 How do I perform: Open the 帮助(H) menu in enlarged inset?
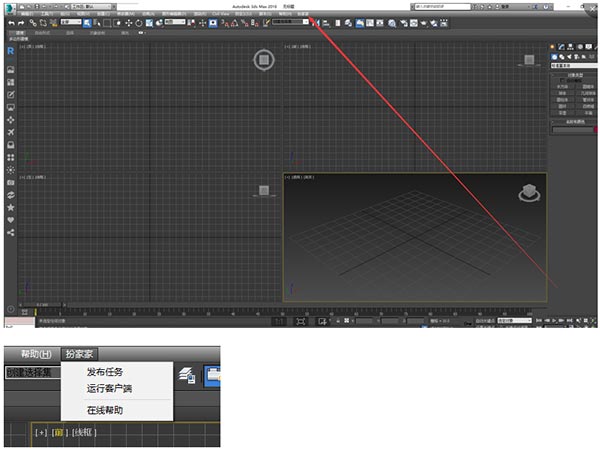point(36,354)
